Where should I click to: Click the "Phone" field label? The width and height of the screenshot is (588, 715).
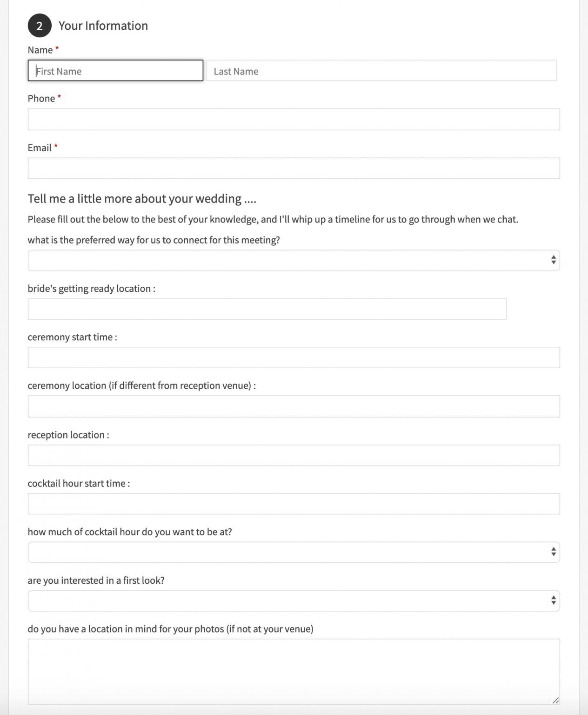click(x=41, y=99)
